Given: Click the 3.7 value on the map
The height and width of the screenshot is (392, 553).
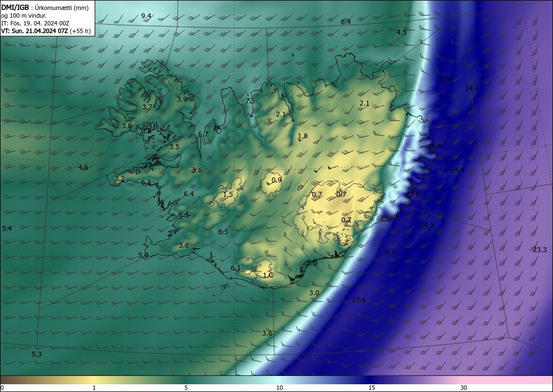Looking at the screenshot, I should (147, 107).
